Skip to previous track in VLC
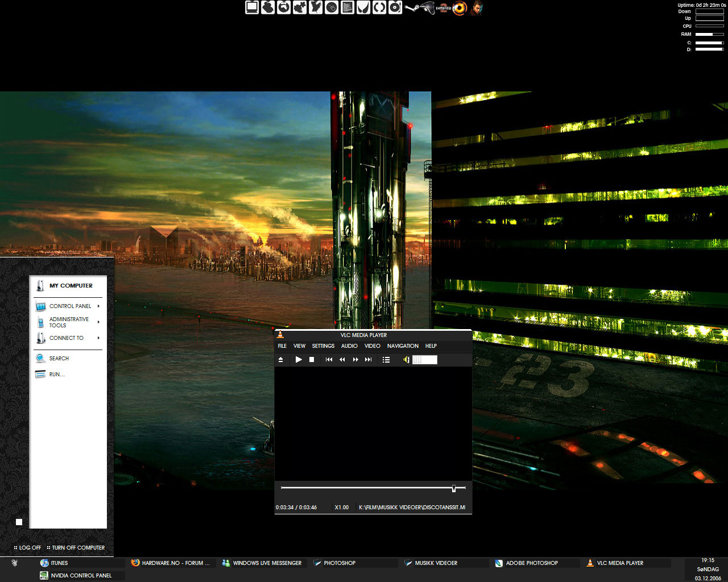This screenshot has height=582, width=728. [x=329, y=360]
